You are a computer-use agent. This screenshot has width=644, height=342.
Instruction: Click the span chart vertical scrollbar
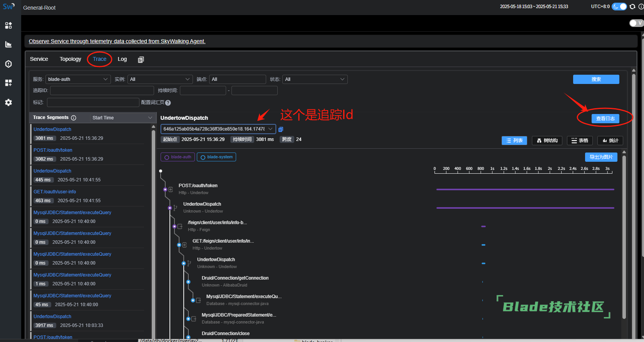[624, 237]
